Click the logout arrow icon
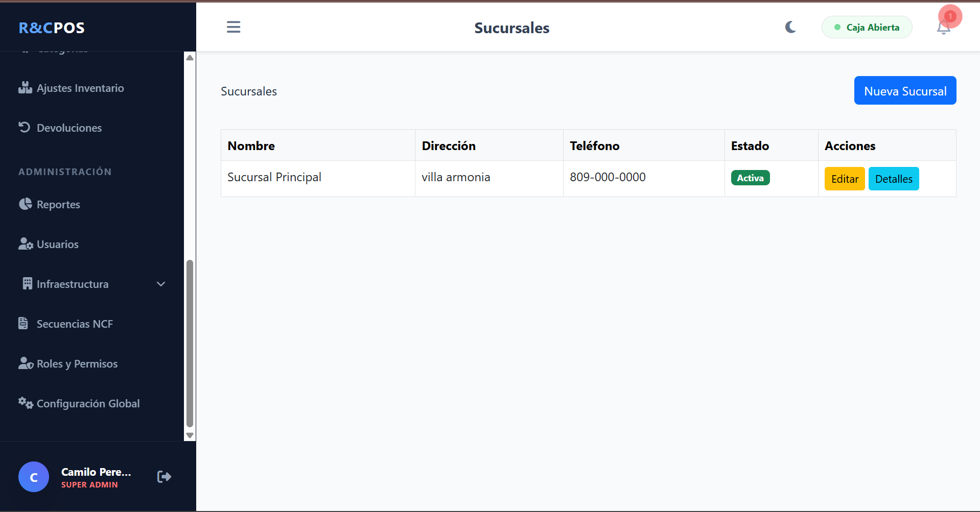This screenshot has width=980, height=512. [x=164, y=477]
